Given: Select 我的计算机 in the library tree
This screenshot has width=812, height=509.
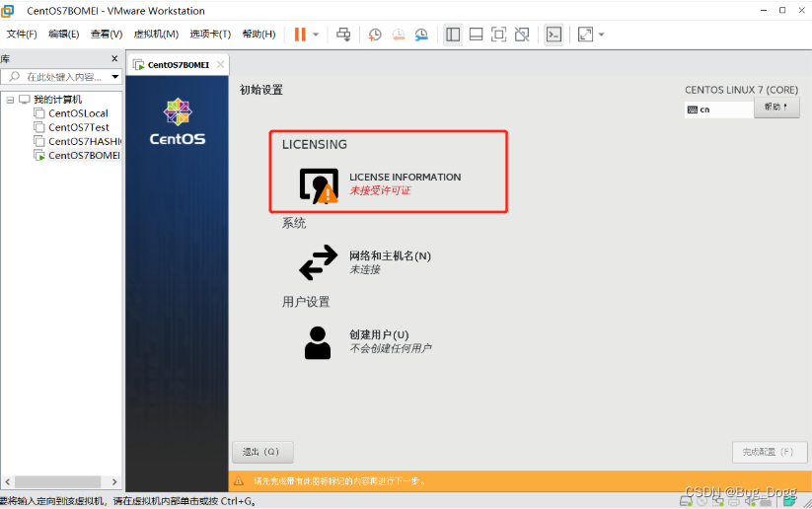Looking at the screenshot, I should coord(57,100).
